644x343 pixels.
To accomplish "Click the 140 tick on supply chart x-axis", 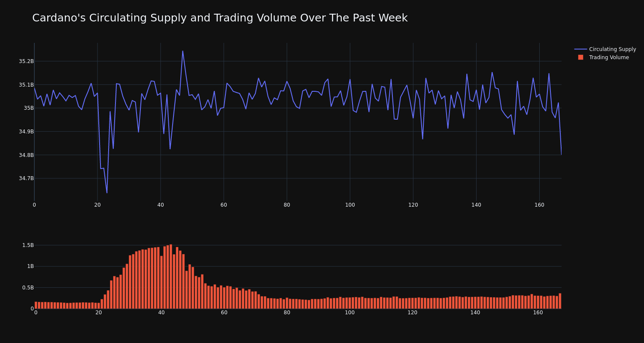I will 476,205.
